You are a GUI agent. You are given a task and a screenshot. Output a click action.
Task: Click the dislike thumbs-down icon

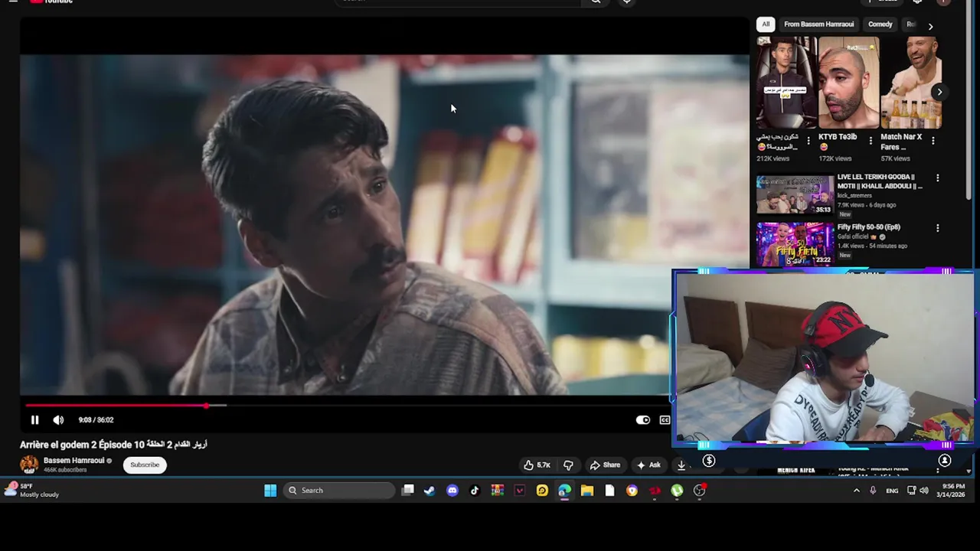point(568,465)
